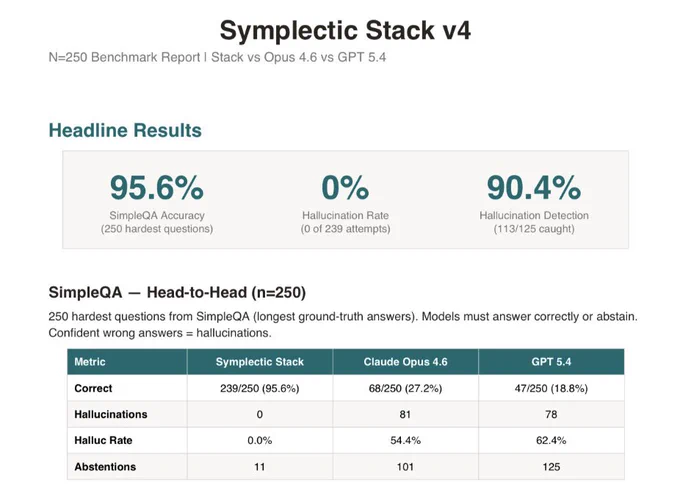680x504 pixels.
Task: Select the N=250 Benchmark Report subtitle
Action: pos(217,57)
